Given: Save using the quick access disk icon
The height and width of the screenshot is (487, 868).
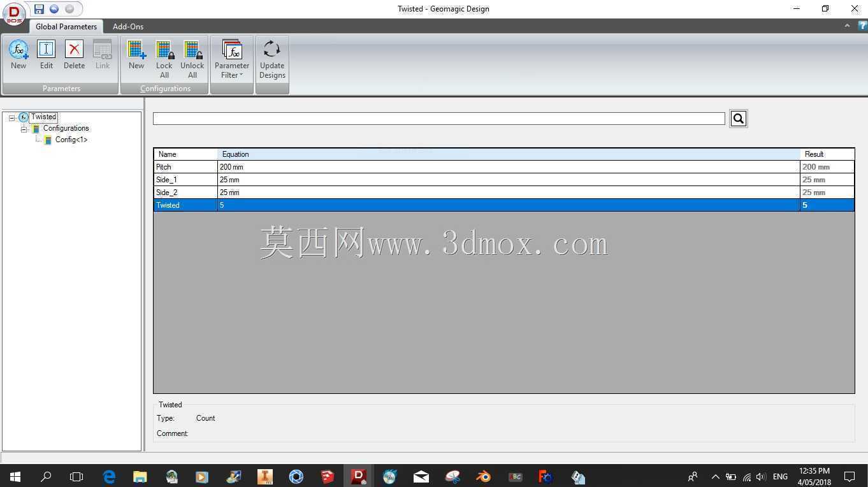Looking at the screenshot, I should pyautogui.click(x=40, y=9).
